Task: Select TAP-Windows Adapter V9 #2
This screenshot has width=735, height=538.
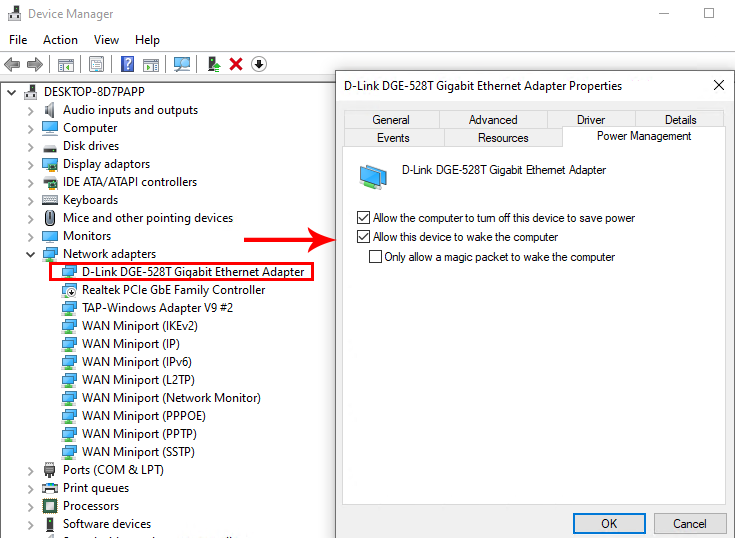Action: click(158, 308)
